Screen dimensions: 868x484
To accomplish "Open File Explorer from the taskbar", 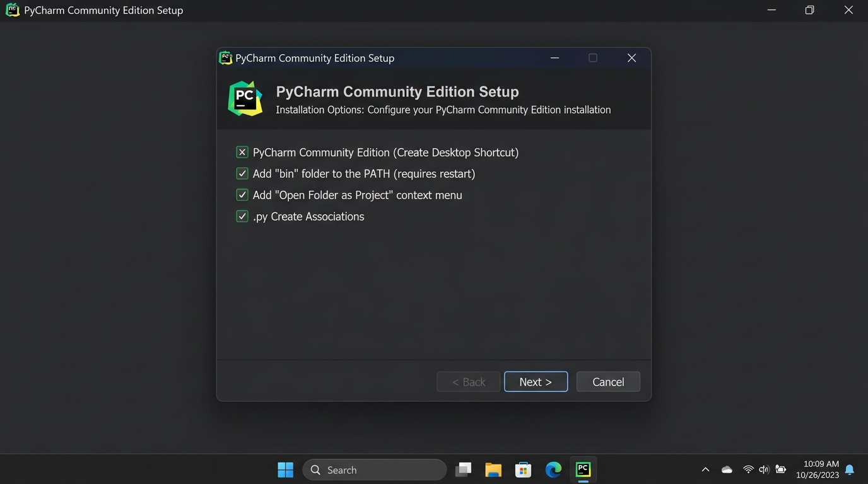I will pos(493,470).
